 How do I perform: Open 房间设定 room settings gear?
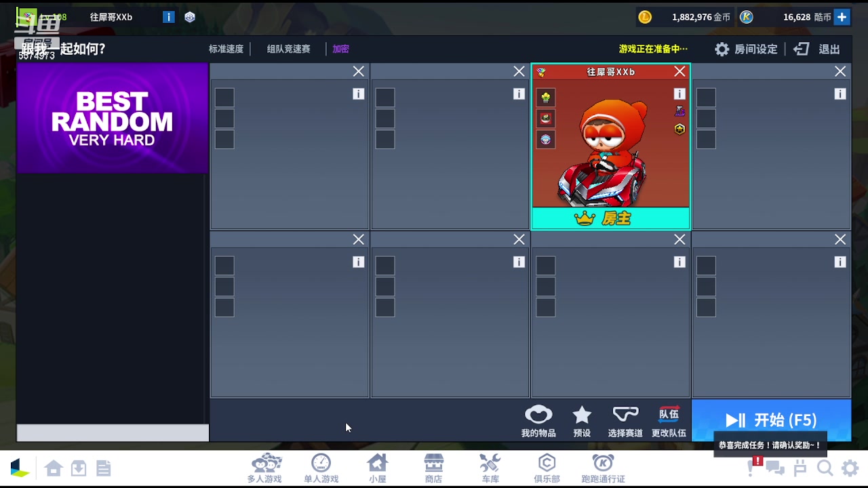click(x=746, y=49)
